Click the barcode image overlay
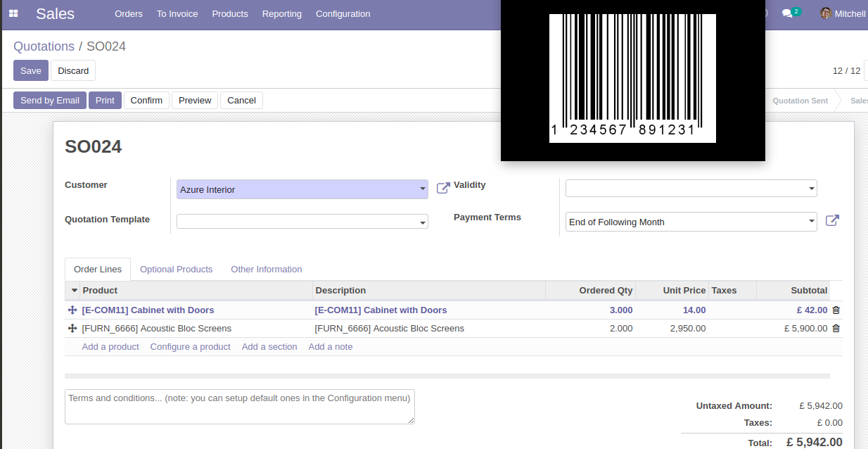Image resolution: width=868 pixels, height=449 pixels. pos(632,78)
